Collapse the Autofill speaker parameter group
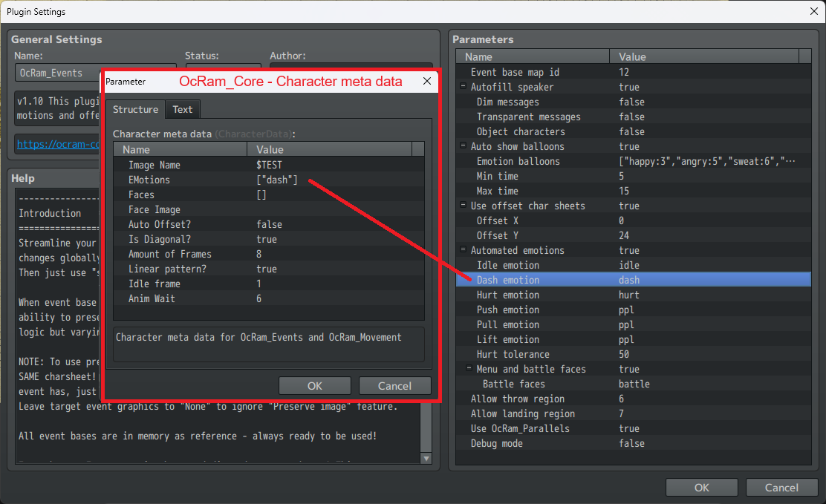The width and height of the screenshot is (826, 504). (x=463, y=86)
